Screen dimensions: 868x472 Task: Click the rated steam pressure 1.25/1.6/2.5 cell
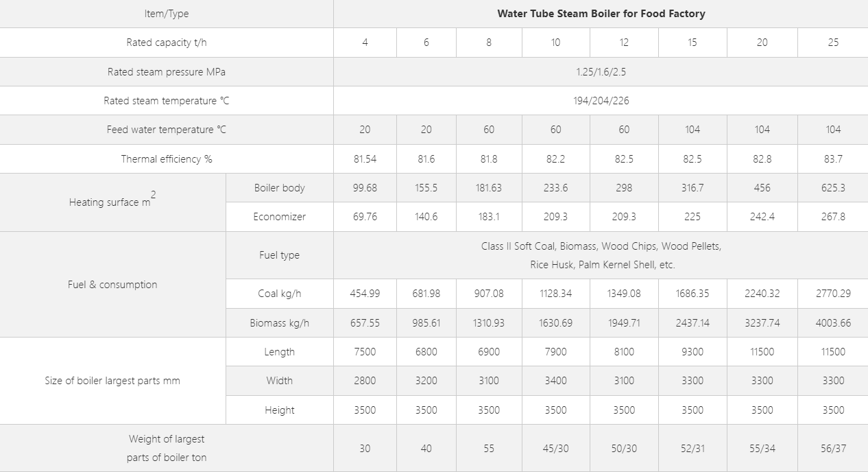tap(601, 71)
